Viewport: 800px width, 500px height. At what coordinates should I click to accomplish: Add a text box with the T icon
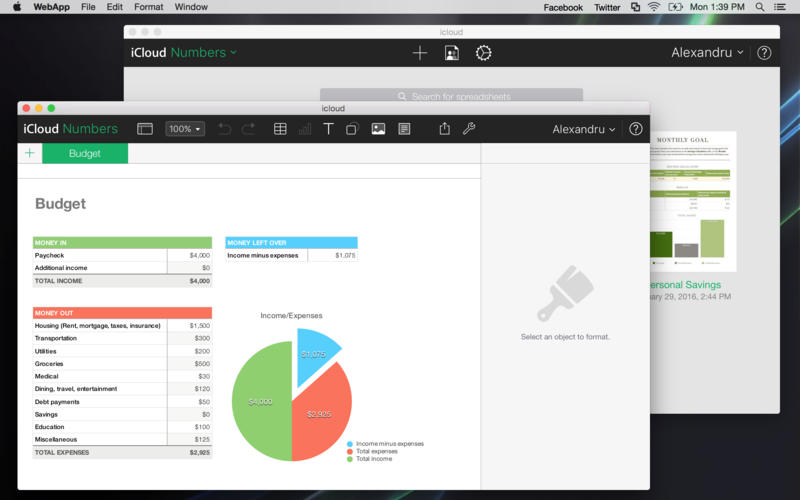[329, 129]
